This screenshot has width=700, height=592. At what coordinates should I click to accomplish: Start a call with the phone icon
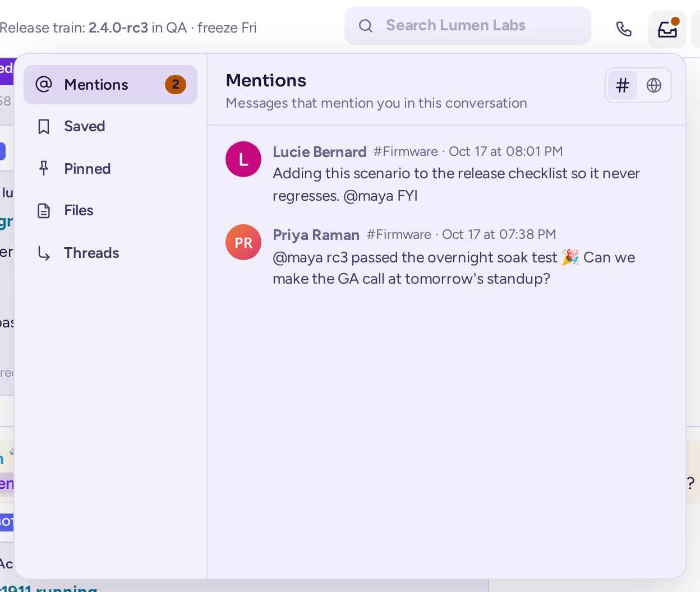(x=624, y=29)
